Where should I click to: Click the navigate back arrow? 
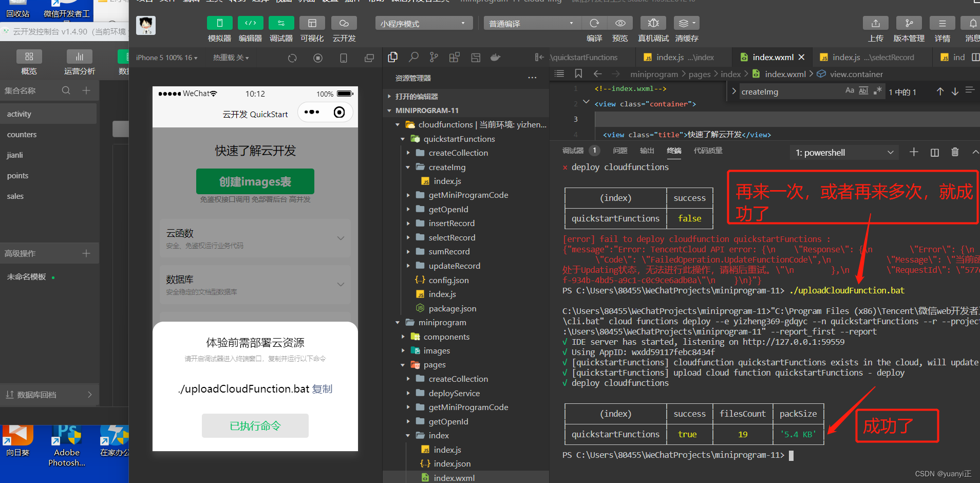(x=597, y=73)
